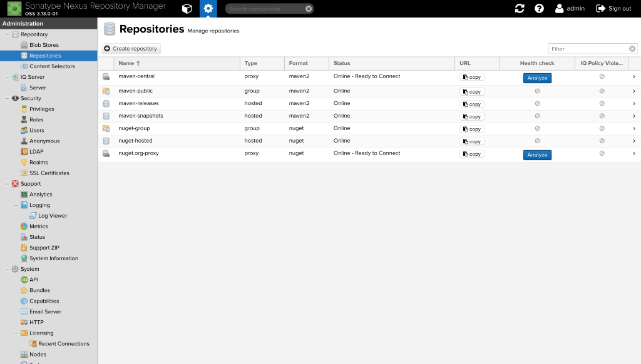Image resolution: width=641 pixels, height=364 pixels.
Task: Open the Administration gear icon
Action: 208,9
